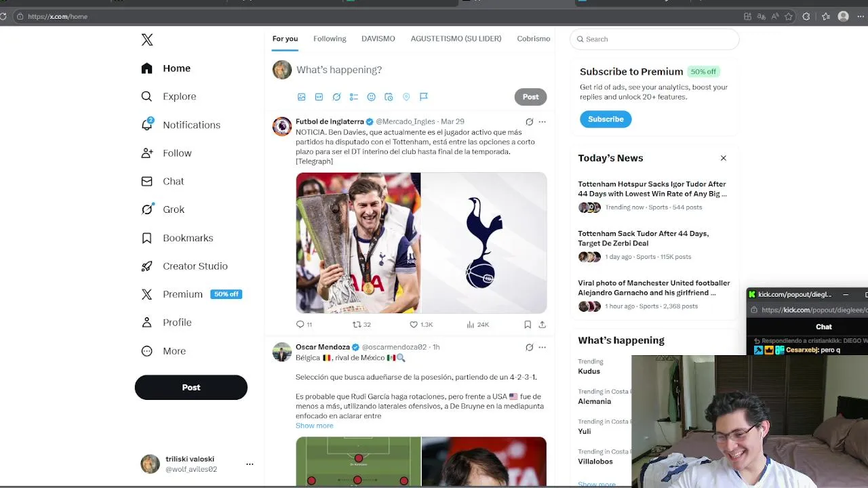Open Creator Studio in sidebar
This screenshot has width=868, height=488.
pos(184,266)
